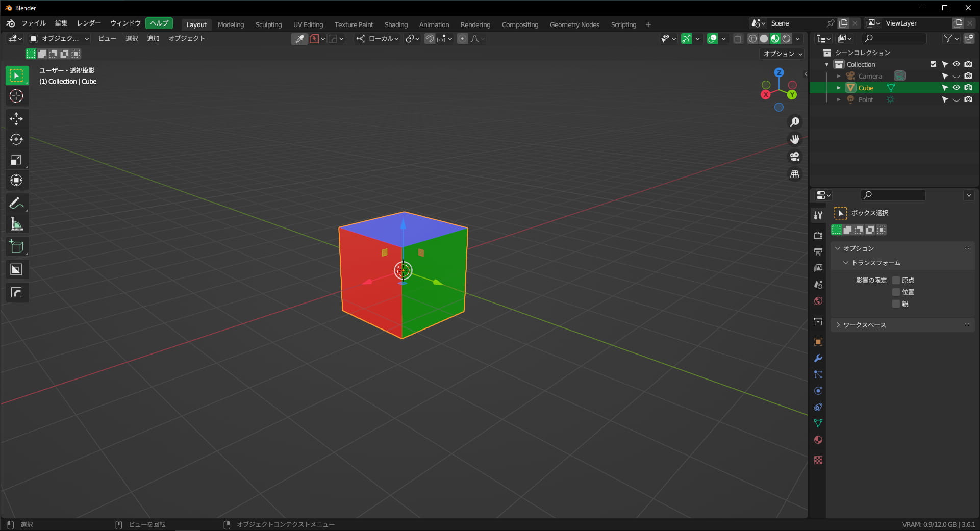Screen dimensions: 980x531
Task: Select the Scale tool
Action: click(17, 160)
